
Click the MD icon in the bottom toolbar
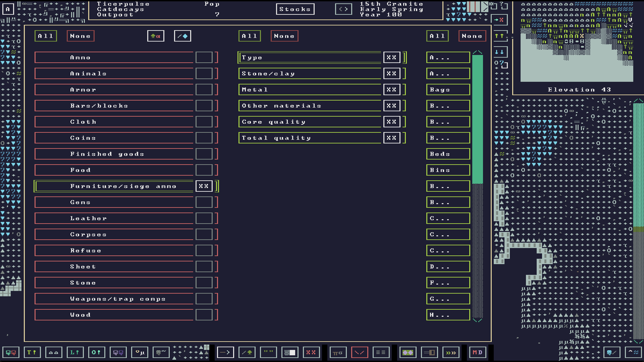pyautogui.click(x=477, y=352)
